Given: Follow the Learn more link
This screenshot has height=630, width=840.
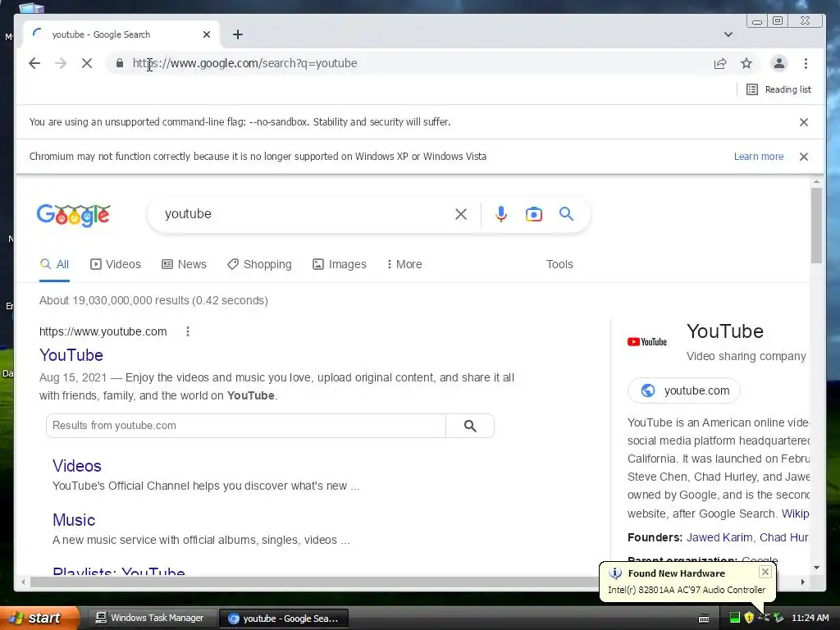Looking at the screenshot, I should pyautogui.click(x=759, y=157).
